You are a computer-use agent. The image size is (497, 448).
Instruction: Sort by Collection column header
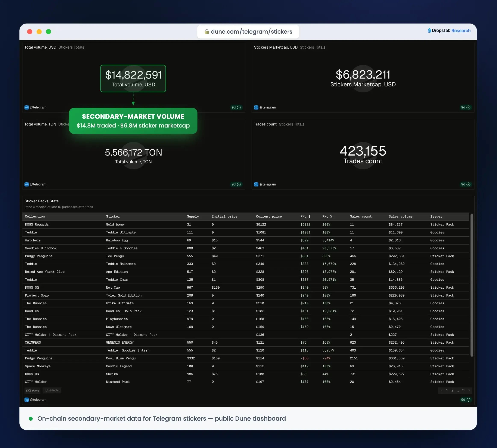(x=35, y=216)
